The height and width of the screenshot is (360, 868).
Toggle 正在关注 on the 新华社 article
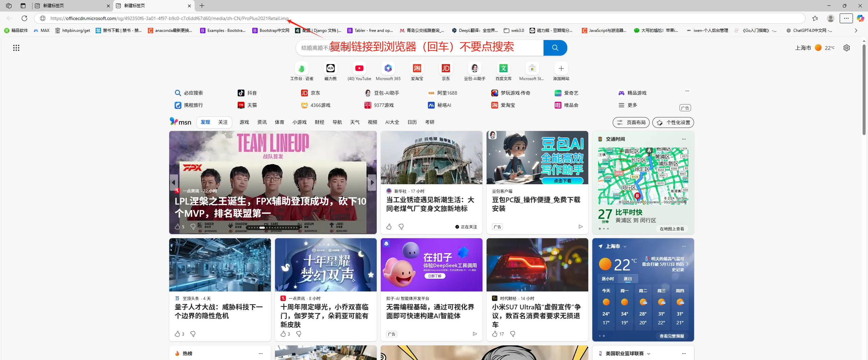466,227
